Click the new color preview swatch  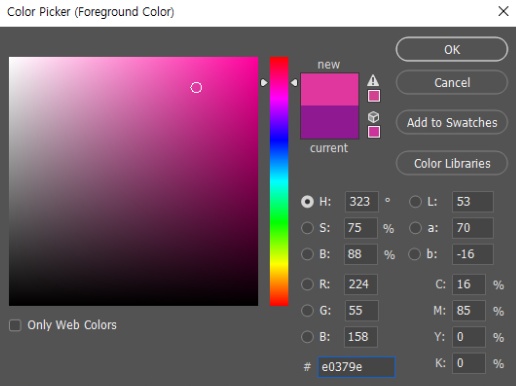[330, 89]
